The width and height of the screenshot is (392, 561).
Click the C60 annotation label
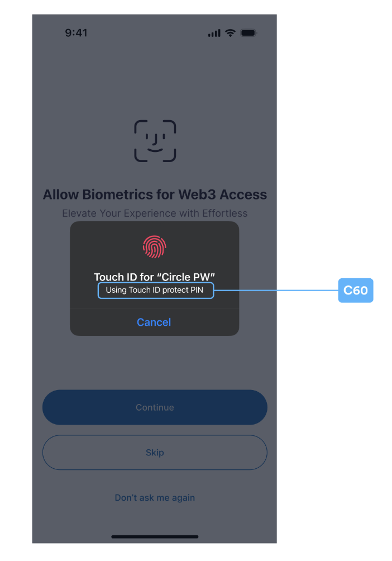tap(356, 290)
